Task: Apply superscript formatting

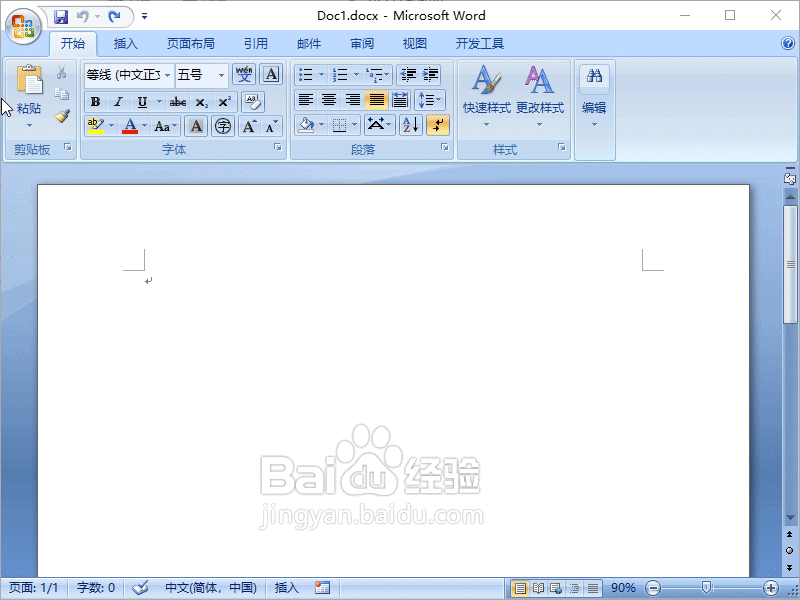Action: point(223,101)
